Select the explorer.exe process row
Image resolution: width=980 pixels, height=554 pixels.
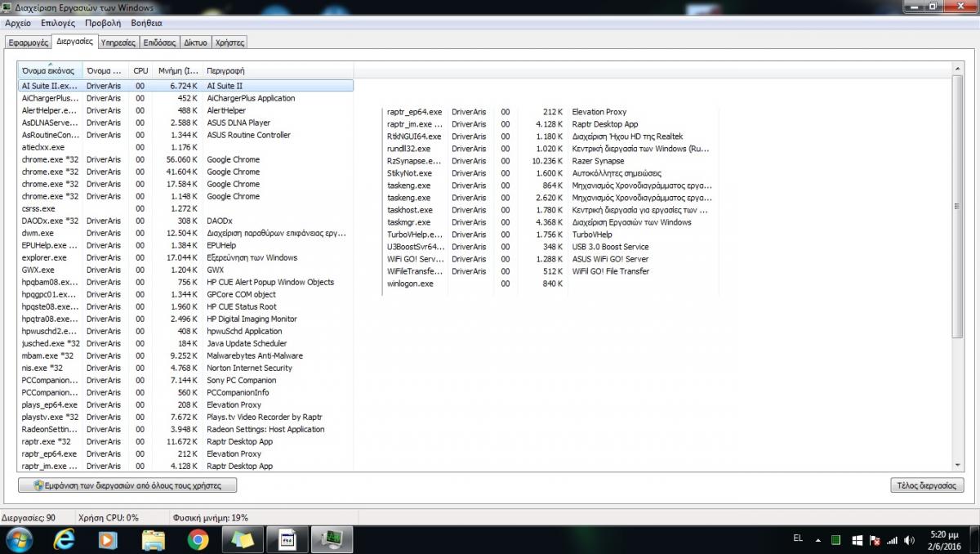point(45,257)
